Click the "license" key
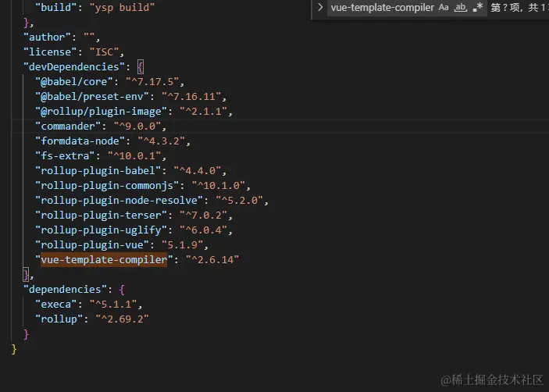Screen dimensions: 549x392 50,52
